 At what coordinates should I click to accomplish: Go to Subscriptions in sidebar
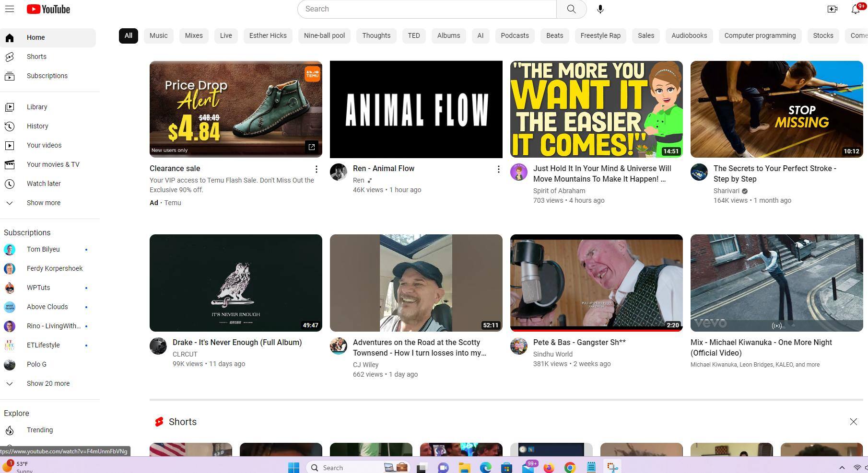click(x=47, y=76)
